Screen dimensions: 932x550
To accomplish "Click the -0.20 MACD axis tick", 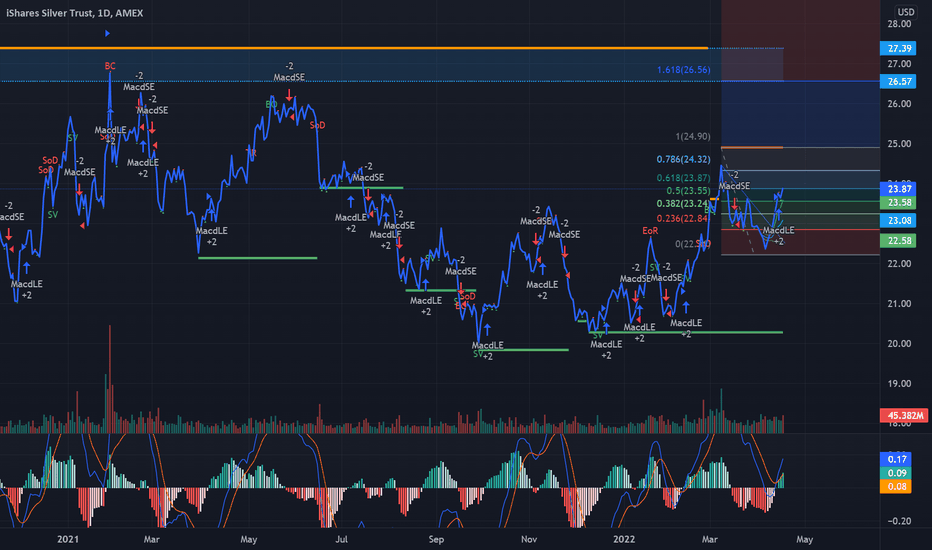I will (x=899, y=521).
